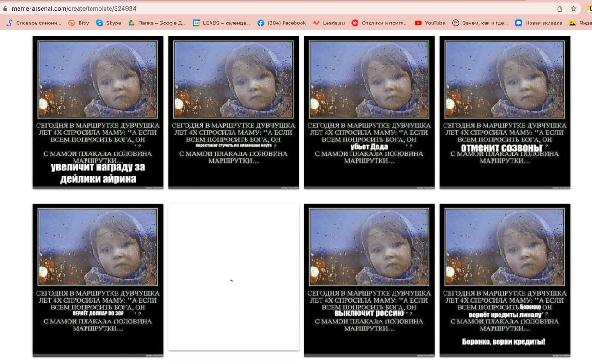Open the Отклики и пригл... bookmark
The image size is (592, 364).
coord(380,23)
